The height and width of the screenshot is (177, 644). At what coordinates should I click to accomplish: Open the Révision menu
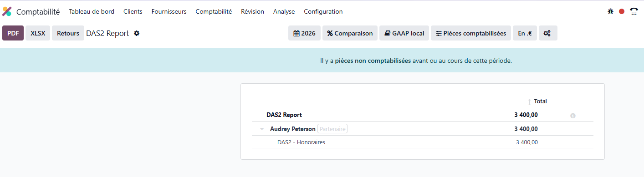pyautogui.click(x=252, y=11)
